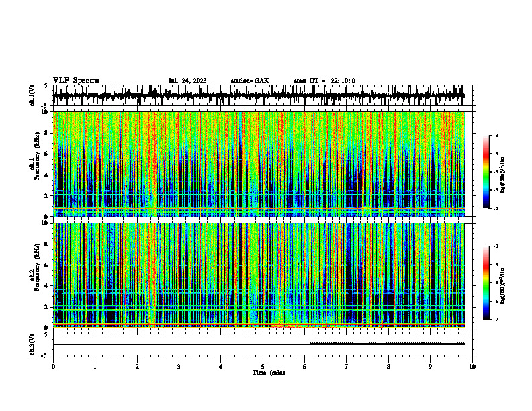The width and height of the screenshot is (532, 411).
Task: Click the ch.1 spectrogram panel
Action: click(x=262, y=164)
